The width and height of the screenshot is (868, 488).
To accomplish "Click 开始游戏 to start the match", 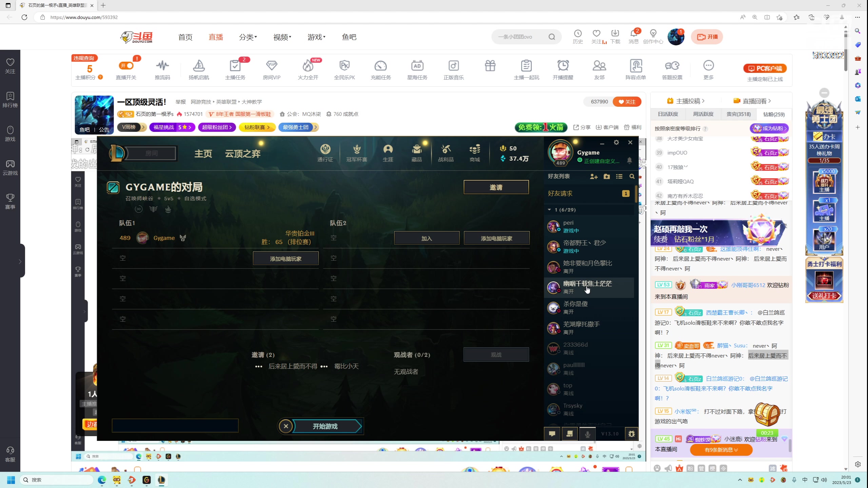I will point(326,426).
